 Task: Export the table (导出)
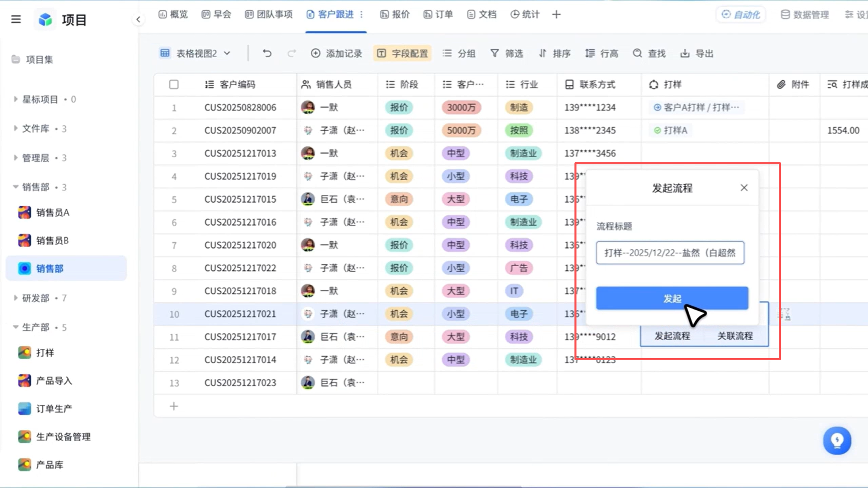click(697, 53)
